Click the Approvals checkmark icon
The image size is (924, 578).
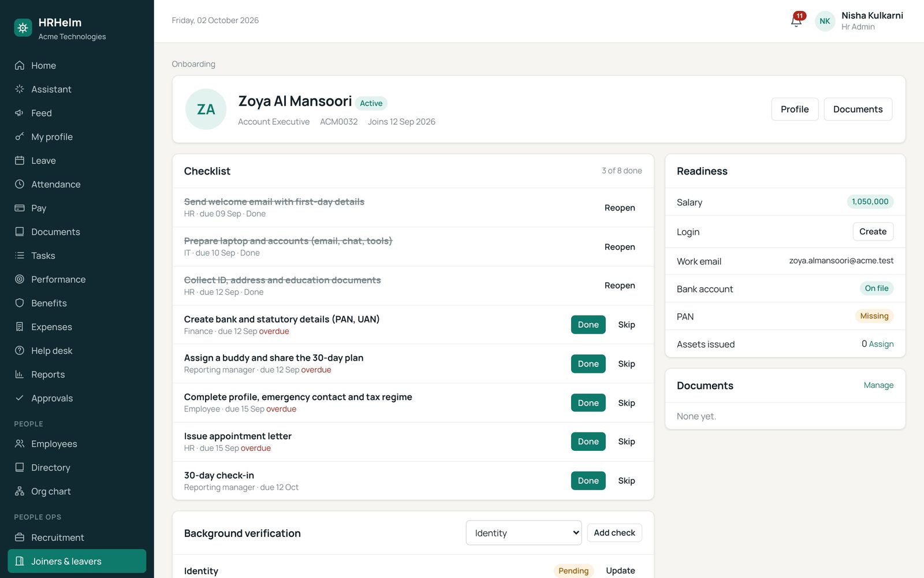coord(20,398)
